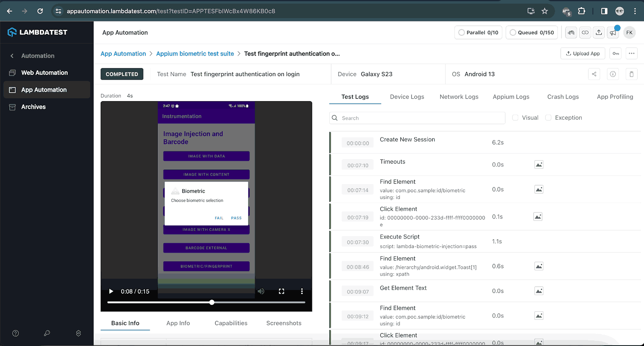This screenshot has height=346, width=644.
Task: Select the Execute Script log entry
Action: pyautogui.click(x=485, y=242)
